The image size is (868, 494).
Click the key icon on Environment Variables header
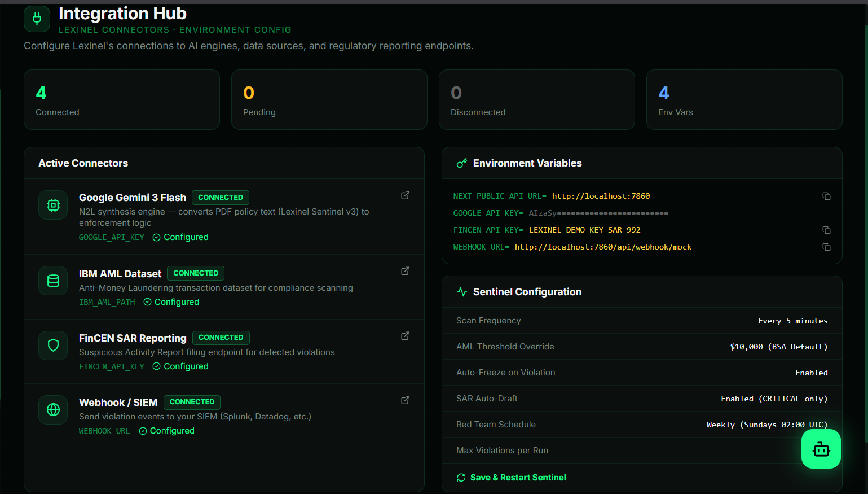pyautogui.click(x=461, y=163)
